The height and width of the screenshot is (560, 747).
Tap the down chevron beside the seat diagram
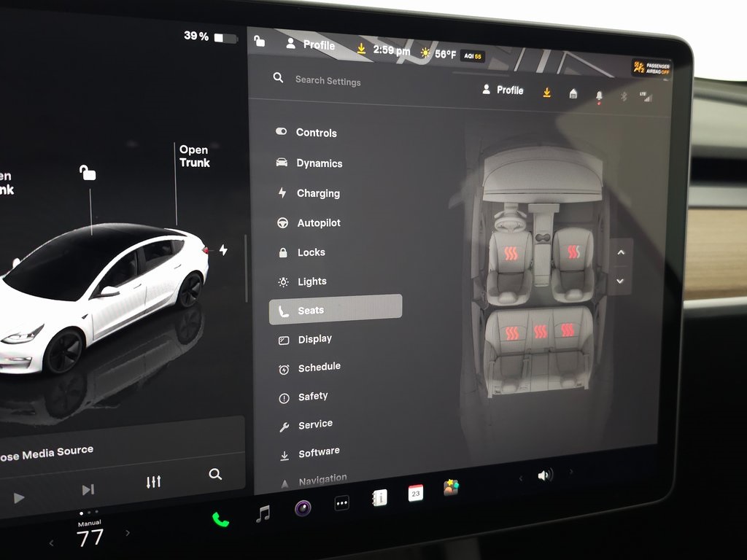pos(620,281)
